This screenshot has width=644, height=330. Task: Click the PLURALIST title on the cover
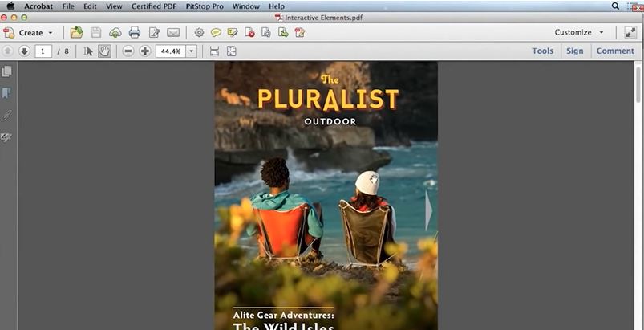click(x=328, y=99)
